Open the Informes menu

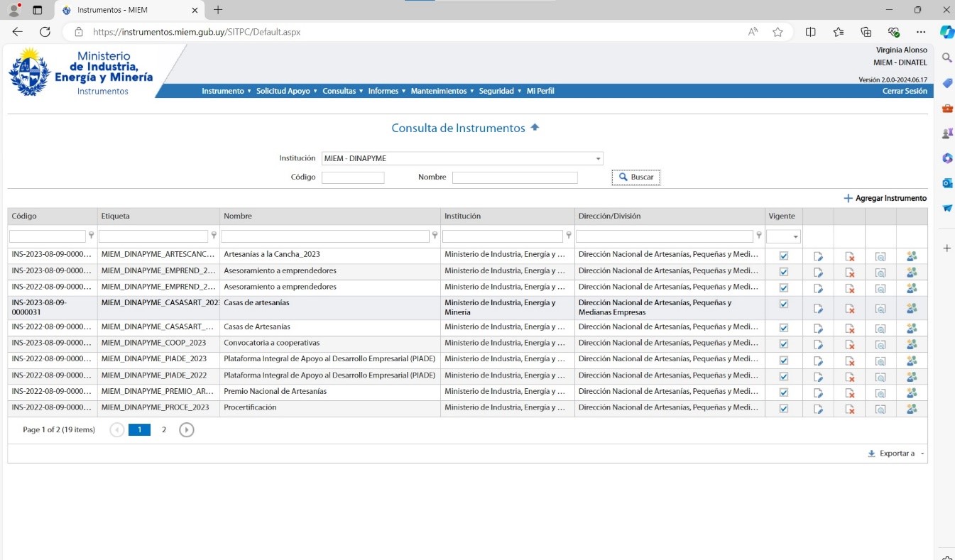click(387, 91)
